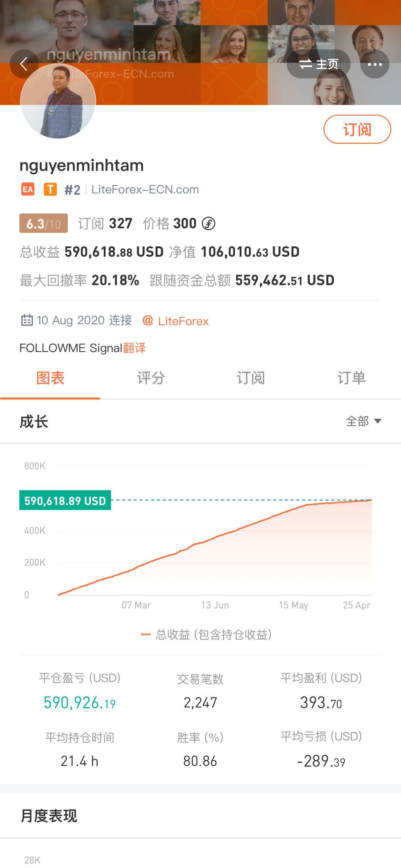Tap the EA badge icon
This screenshot has height=868, width=401.
pyautogui.click(x=28, y=189)
